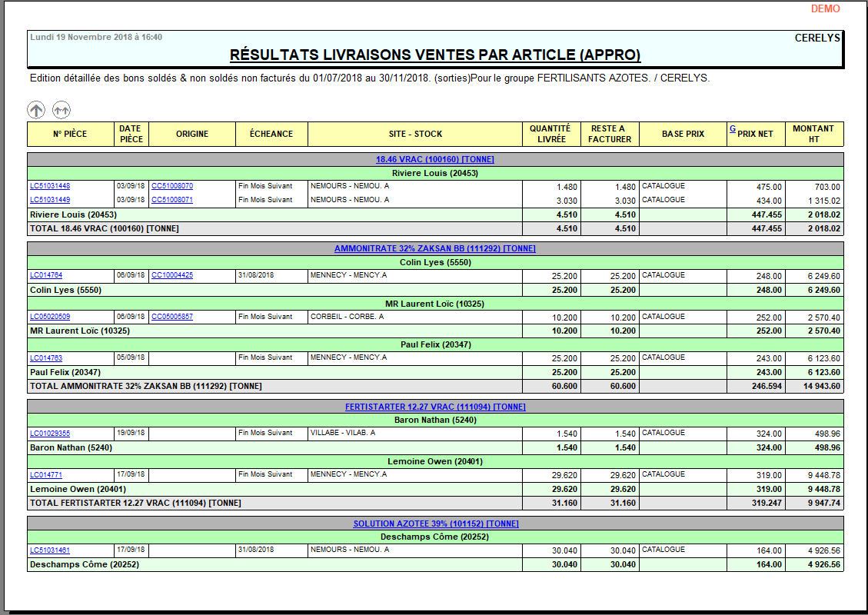The width and height of the screenshot is (868, 615).
Task: Open delivery note LC01029355
Action: click(50, 434)
